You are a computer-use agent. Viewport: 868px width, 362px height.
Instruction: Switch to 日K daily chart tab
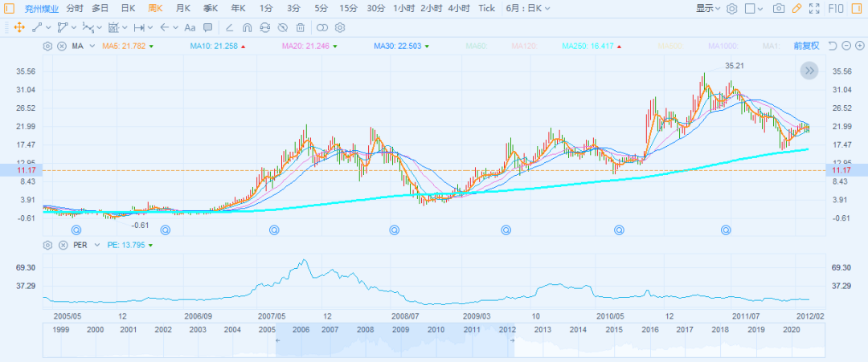click(x=128, y=8)
